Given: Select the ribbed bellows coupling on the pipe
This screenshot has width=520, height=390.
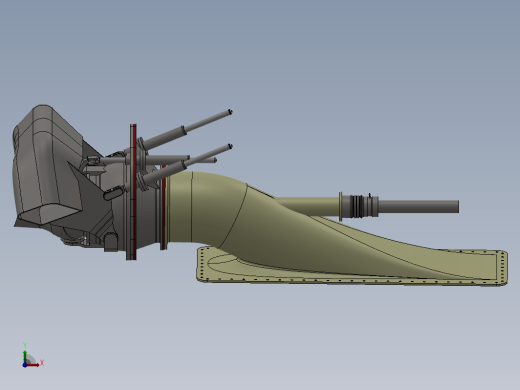Looking at the screenshot, I should tap(358, 206).
